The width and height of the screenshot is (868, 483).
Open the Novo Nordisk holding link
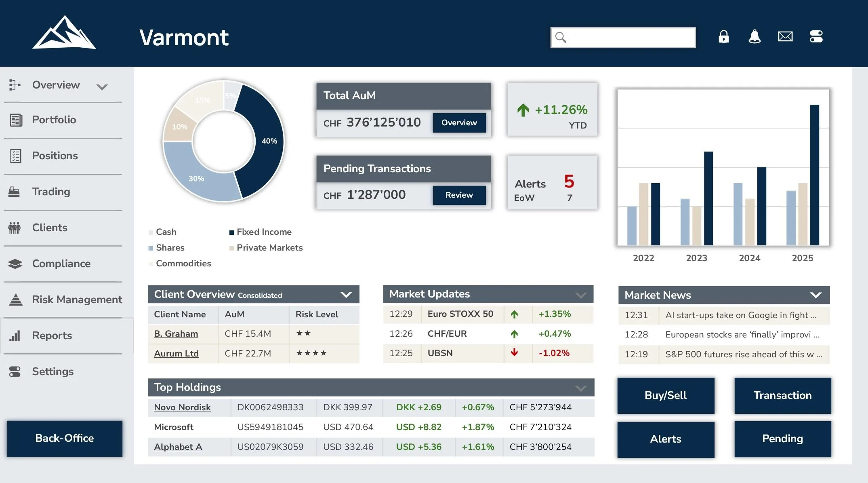point(182,407)
